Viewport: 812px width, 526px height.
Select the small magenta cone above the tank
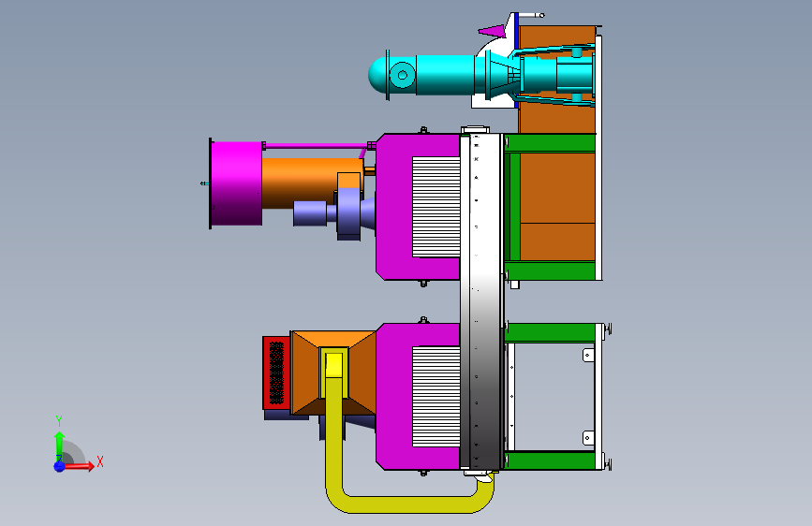[492, 31]
